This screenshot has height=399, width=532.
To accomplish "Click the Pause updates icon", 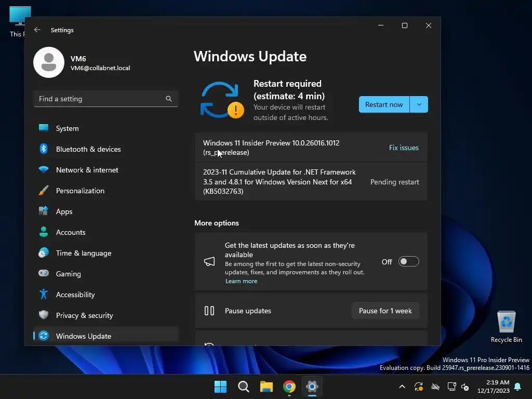I will [209, 311].
